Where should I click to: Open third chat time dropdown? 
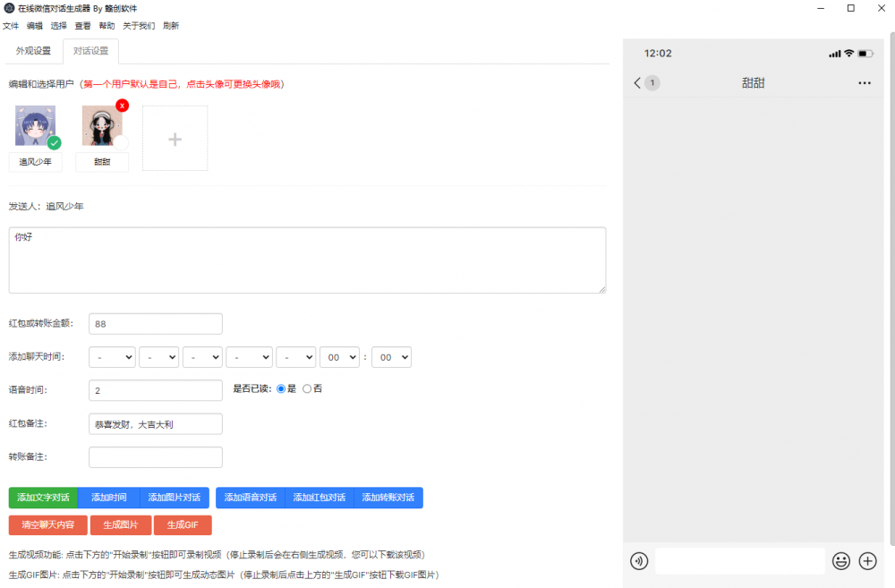[202, 357]
